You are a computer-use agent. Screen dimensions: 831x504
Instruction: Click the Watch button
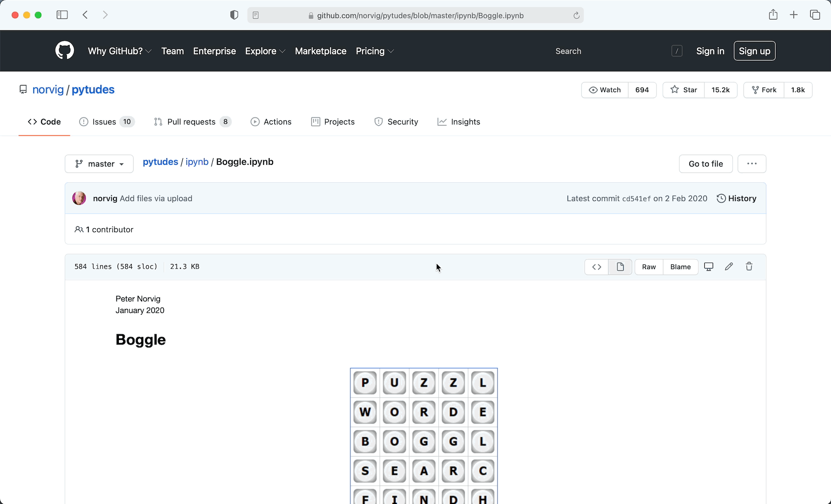tap(605, 90)
